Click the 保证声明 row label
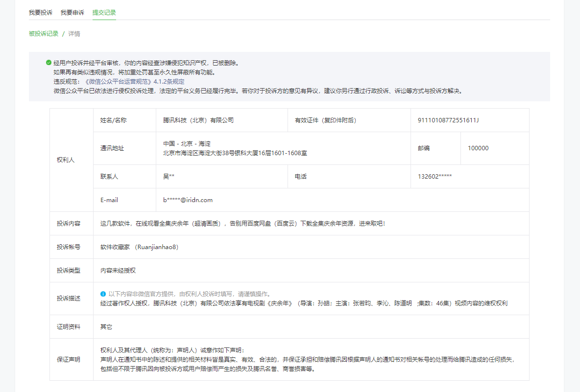The height and width of the screenshot is (392, 580). (69, 360)
